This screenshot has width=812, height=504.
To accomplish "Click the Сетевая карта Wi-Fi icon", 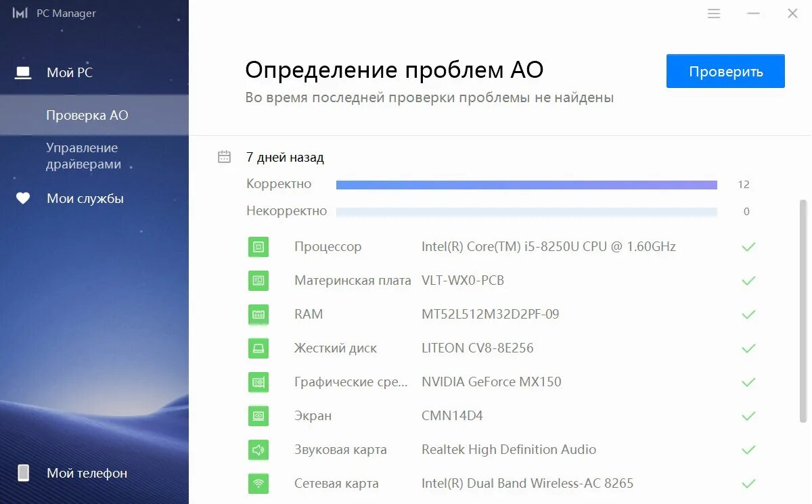I will [x=258, y=484].
